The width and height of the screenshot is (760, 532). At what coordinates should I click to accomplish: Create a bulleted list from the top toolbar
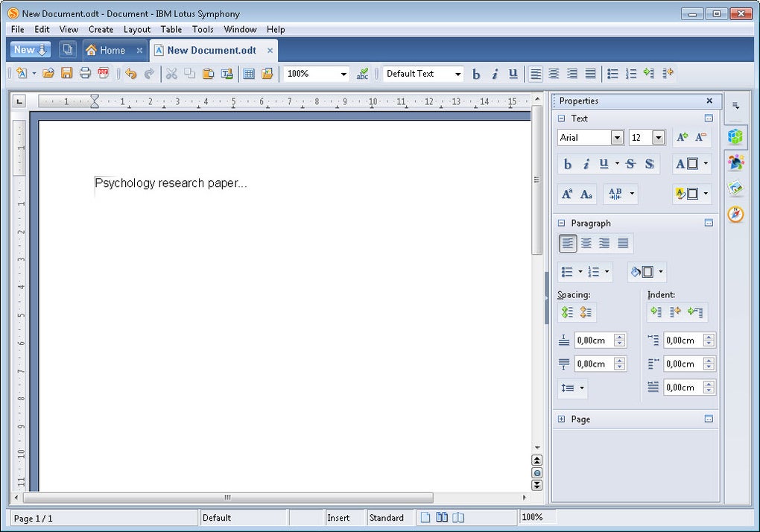tap(612, 74)
